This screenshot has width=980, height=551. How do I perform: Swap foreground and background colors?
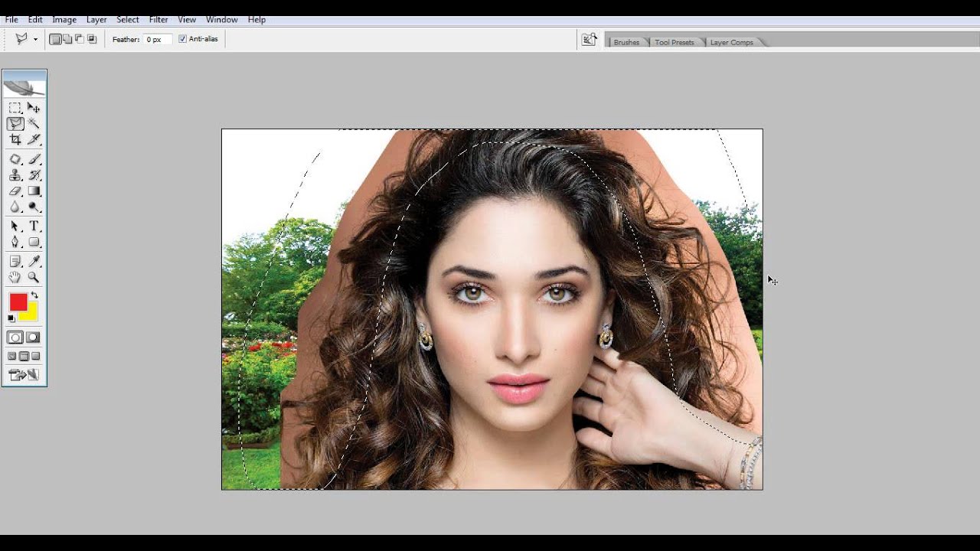34,295
